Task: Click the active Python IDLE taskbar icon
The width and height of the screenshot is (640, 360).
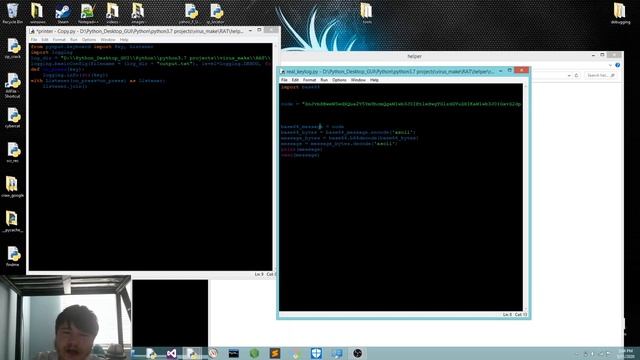Action: tap(192, 353)
